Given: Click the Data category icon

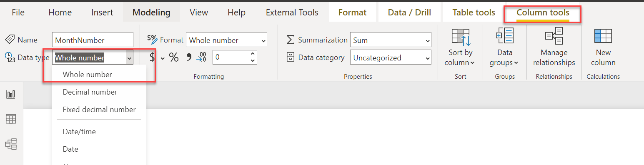Looking at the screenshot, I should [x=291, y=57].
